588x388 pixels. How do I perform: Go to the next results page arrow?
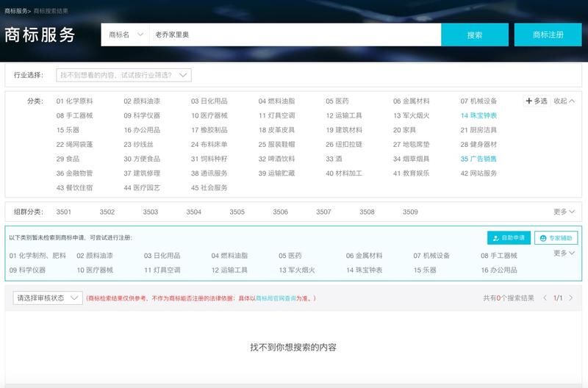[571, 298]
